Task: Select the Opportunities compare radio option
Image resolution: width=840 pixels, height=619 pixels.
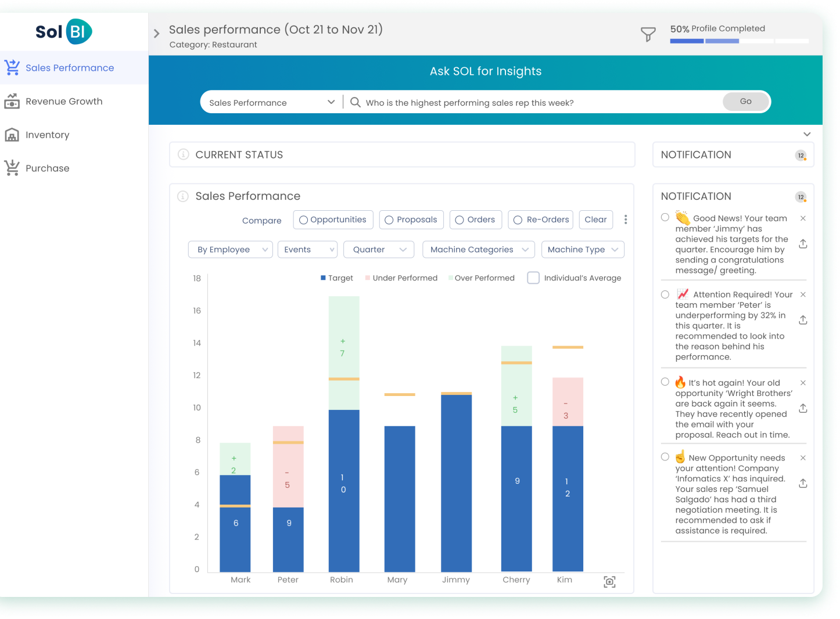Action: 303,220
